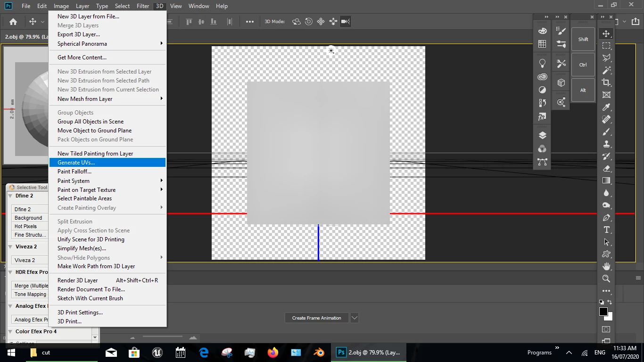644x362 pixels.
Task: Collapse the Viveza 2 section
Action: pos(10,247)
